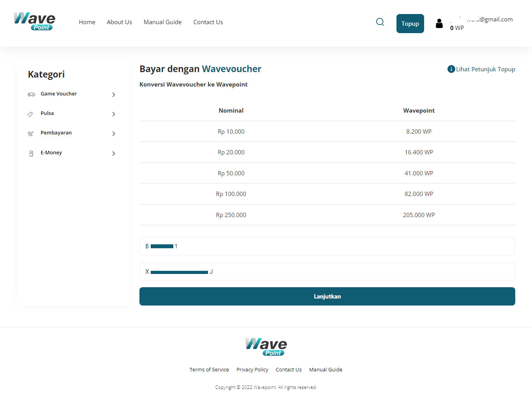Expand the E-Money category chevron
The height and width of the screenshot is (401, 532).
tap(114, 154)
